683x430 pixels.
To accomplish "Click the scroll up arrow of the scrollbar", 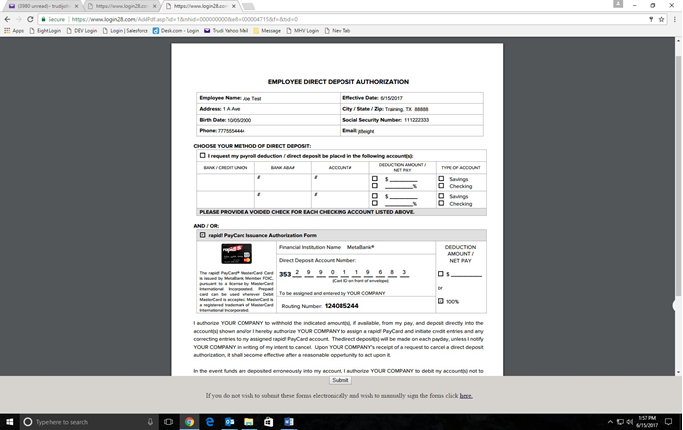I will coord(678,41).
